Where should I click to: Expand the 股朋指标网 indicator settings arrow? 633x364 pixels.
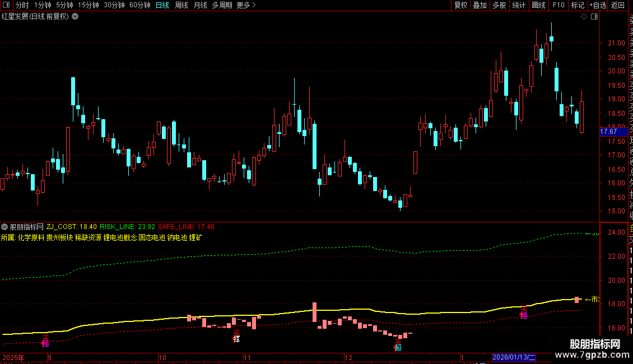point(4,227)
